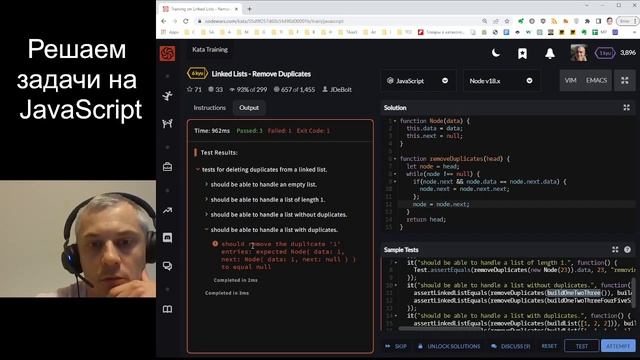This screenshot has height=360, width=640.
Task: Open a new browser tab plus button
Action: pyautogui.click(x=249, y=9)
